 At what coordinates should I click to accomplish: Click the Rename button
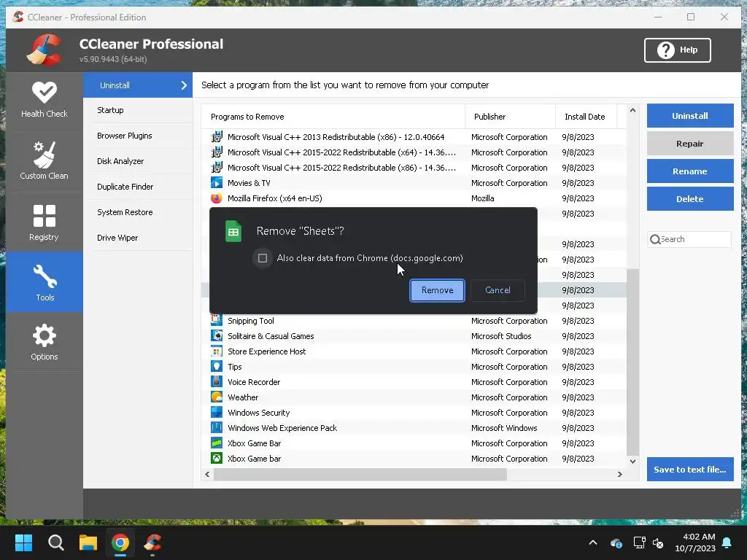tap(690, 171)
